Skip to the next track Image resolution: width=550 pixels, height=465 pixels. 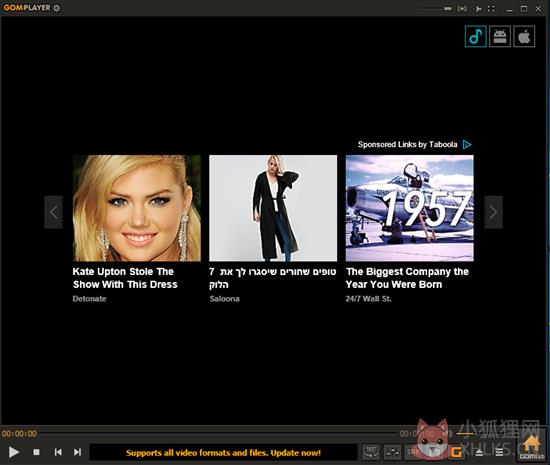[x=78, y=452]
